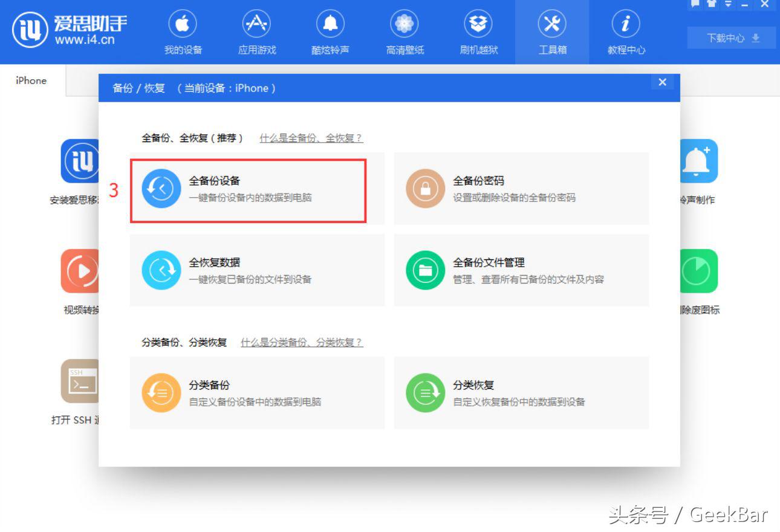
Task: Open the 我的设备 (My Device) section
Action: 182,31
